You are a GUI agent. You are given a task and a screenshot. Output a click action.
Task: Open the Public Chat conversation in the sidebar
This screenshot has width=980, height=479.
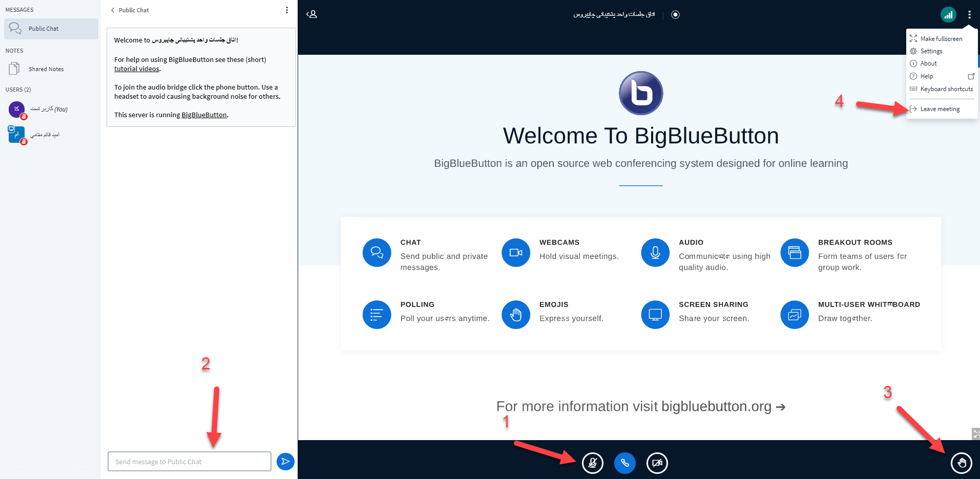click(51, 29)
